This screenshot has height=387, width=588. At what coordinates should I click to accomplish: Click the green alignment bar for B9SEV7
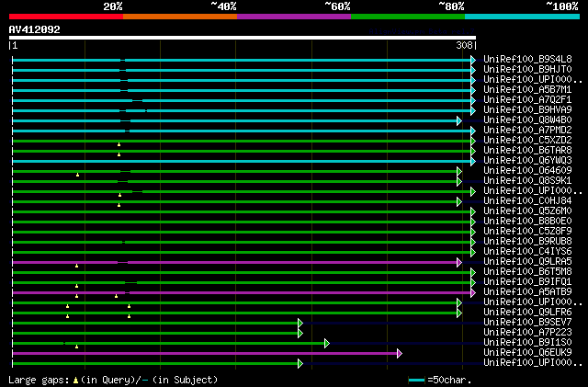155,324
